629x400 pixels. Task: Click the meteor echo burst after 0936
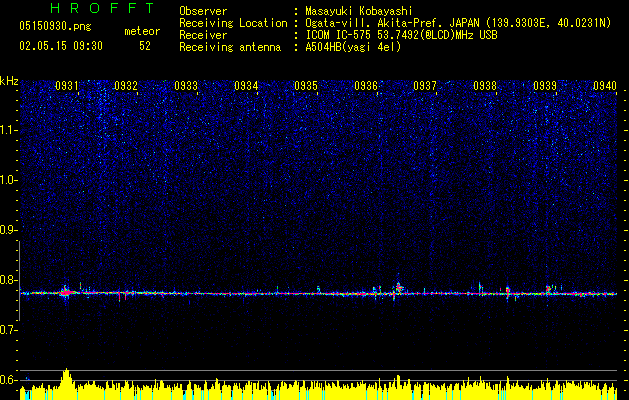coord(397,289)
